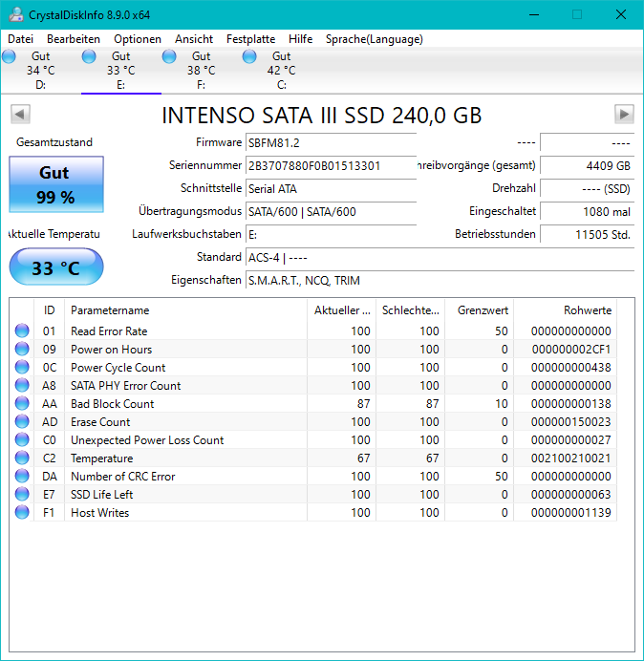The image size is (644, 661).
Task: Click status orb of Read Error Rate row
Action: [x=22, y=330]
